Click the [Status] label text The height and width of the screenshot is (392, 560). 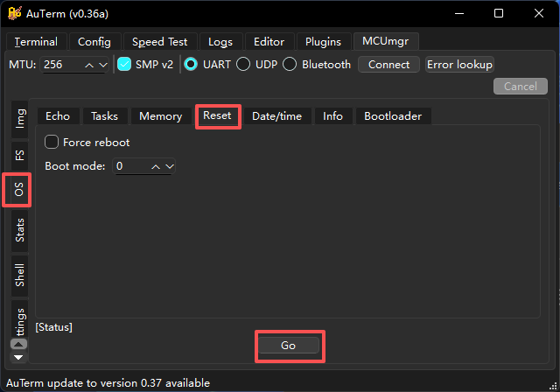click(53, 327)
